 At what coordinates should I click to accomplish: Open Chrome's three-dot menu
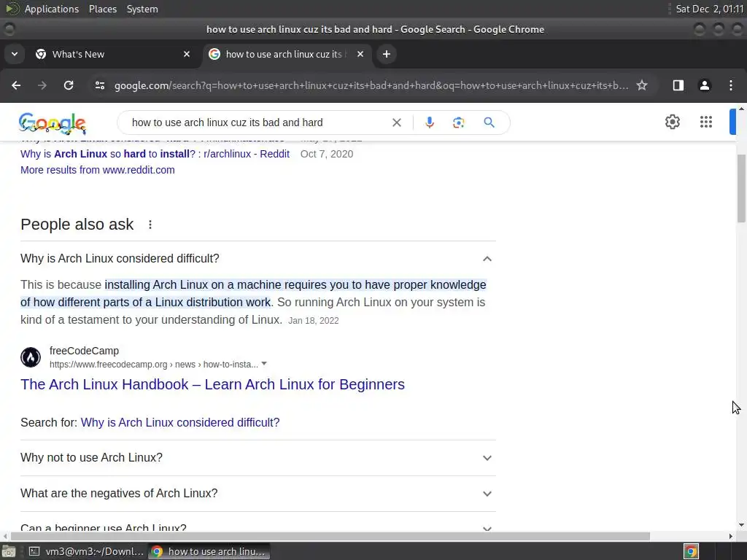731,85
